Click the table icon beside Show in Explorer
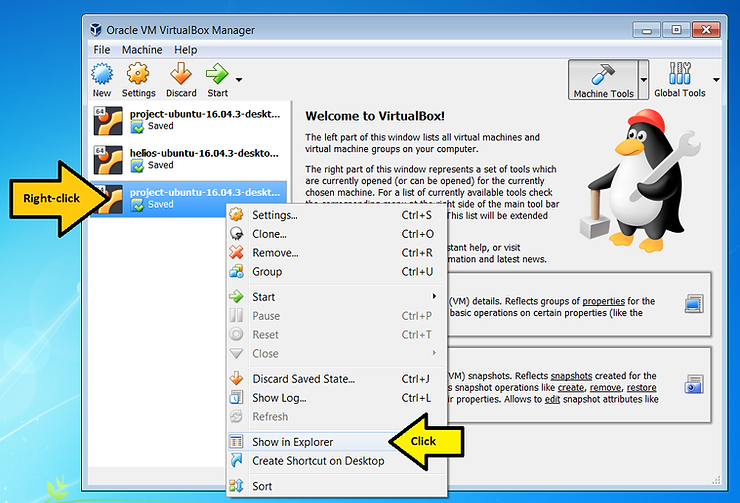 pyautogui.click(x=236, y=442)
